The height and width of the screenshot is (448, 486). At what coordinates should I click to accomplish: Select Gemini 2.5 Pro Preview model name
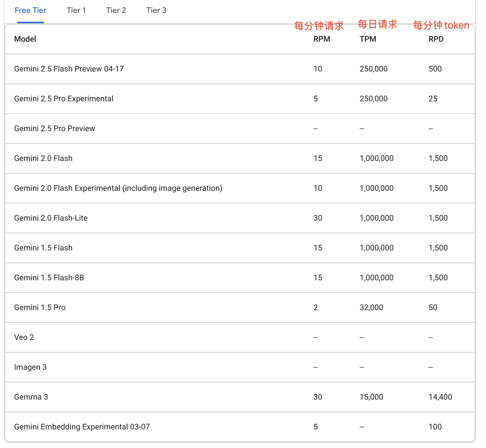coord(55,128)
